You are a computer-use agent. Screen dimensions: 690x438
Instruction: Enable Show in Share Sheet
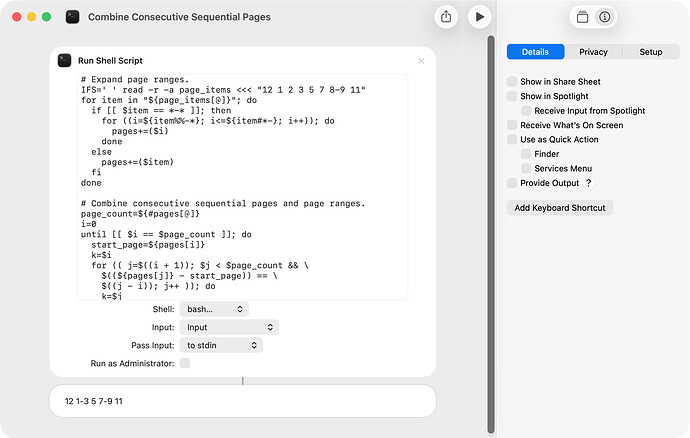pyautogui.click(x=512, y=81)
